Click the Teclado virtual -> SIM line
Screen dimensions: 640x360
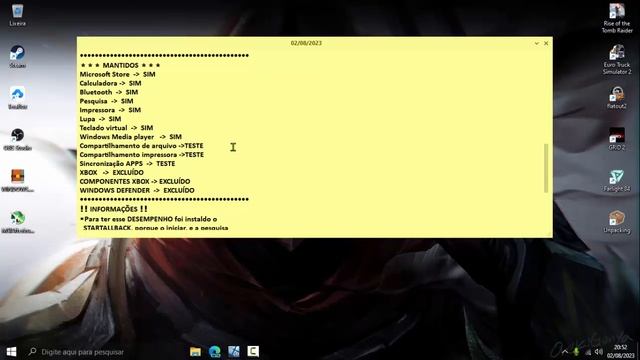coord(116,128)
